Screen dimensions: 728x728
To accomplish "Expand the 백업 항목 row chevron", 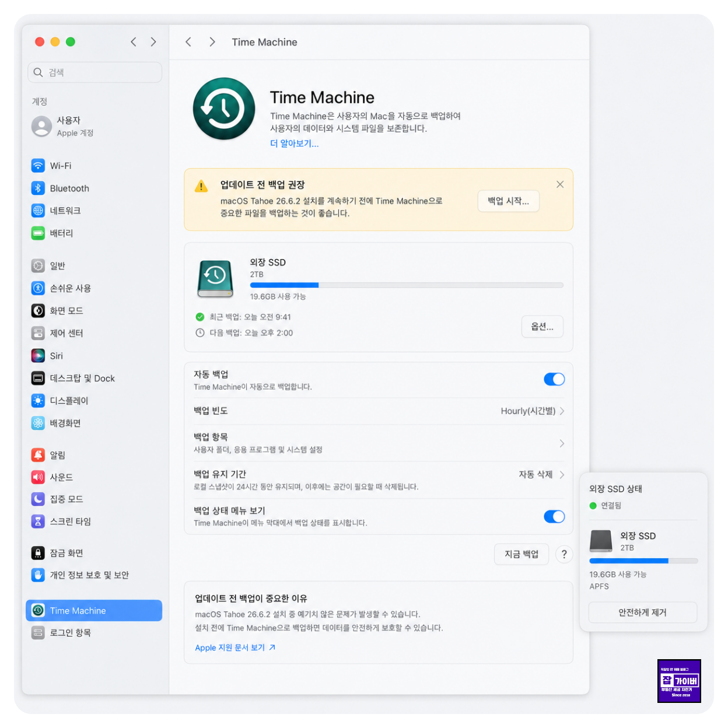I will pos(562,443).
